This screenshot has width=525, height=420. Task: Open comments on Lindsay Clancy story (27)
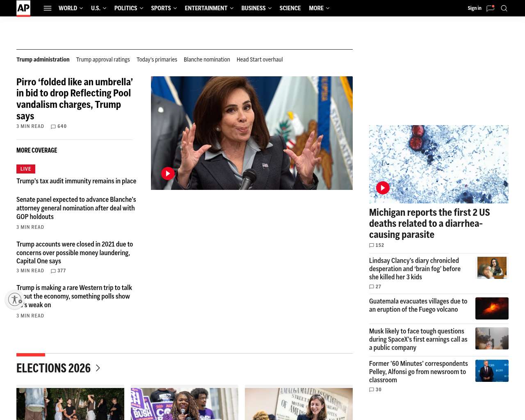(x=375, y=287)
